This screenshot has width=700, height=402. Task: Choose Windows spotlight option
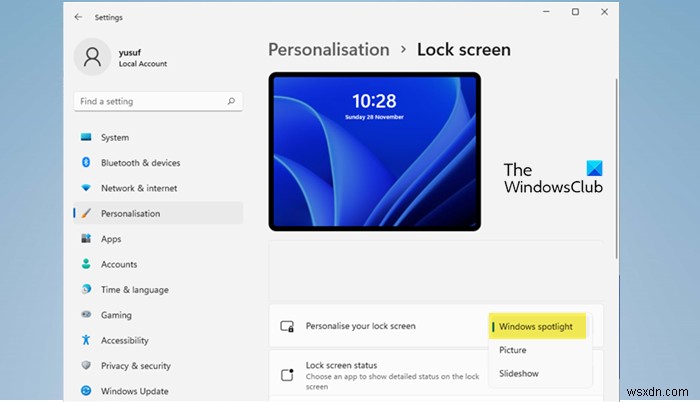538,327
